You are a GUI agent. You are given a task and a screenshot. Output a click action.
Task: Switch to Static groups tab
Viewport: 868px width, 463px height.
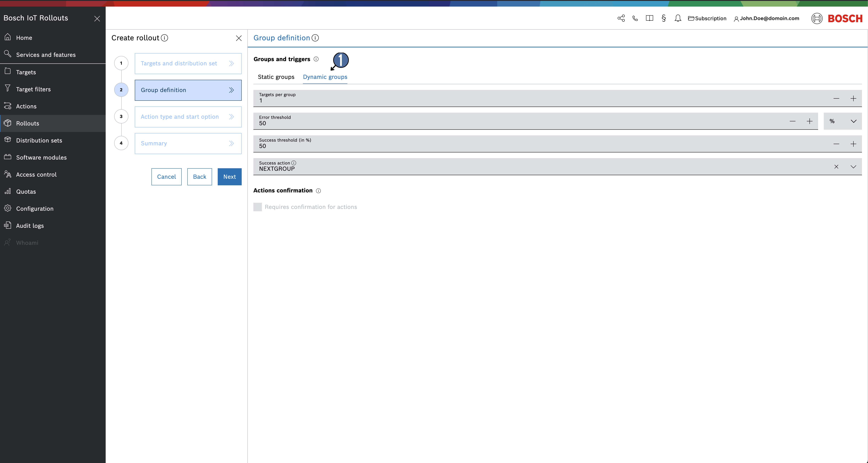pos(276,77)
